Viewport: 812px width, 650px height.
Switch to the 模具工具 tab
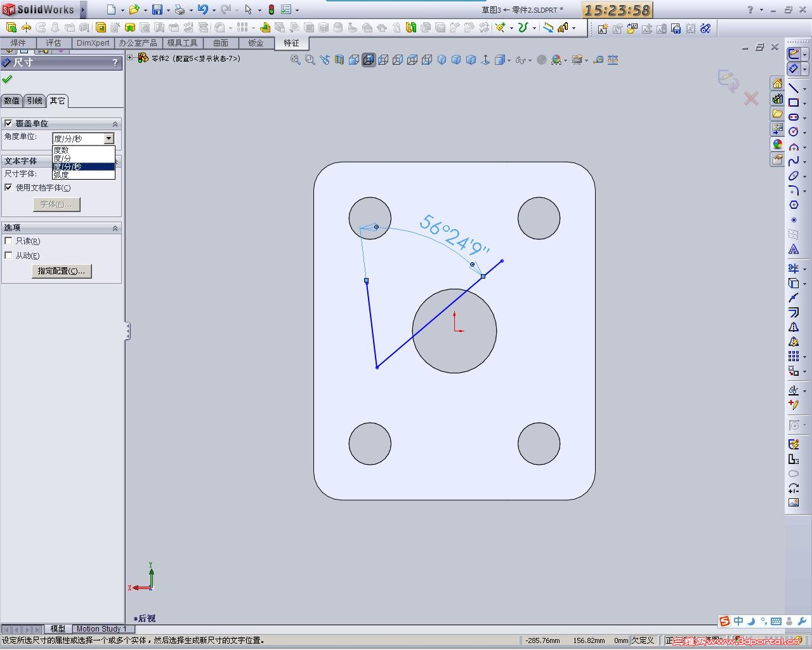182,43
